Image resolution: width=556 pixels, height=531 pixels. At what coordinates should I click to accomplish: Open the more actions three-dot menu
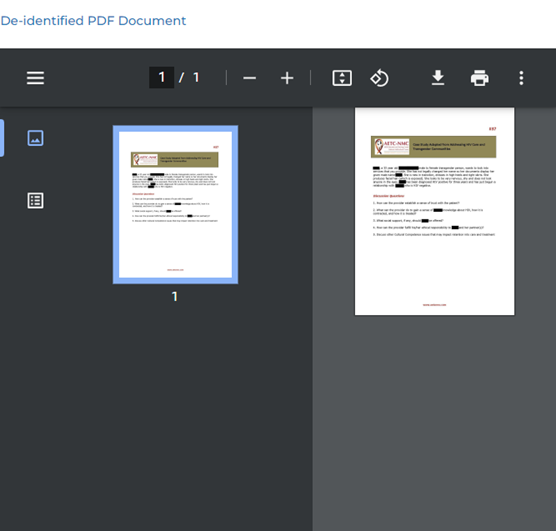coord(521,78)
